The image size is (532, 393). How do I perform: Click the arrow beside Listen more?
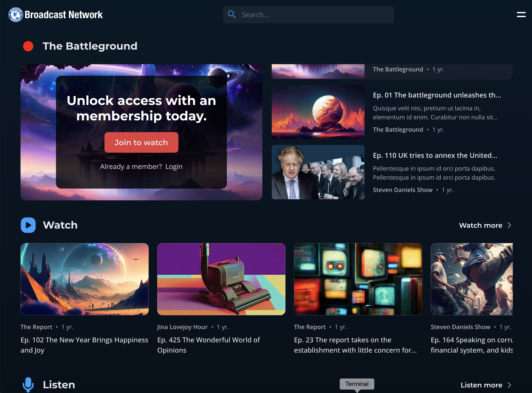click(509, 385)
